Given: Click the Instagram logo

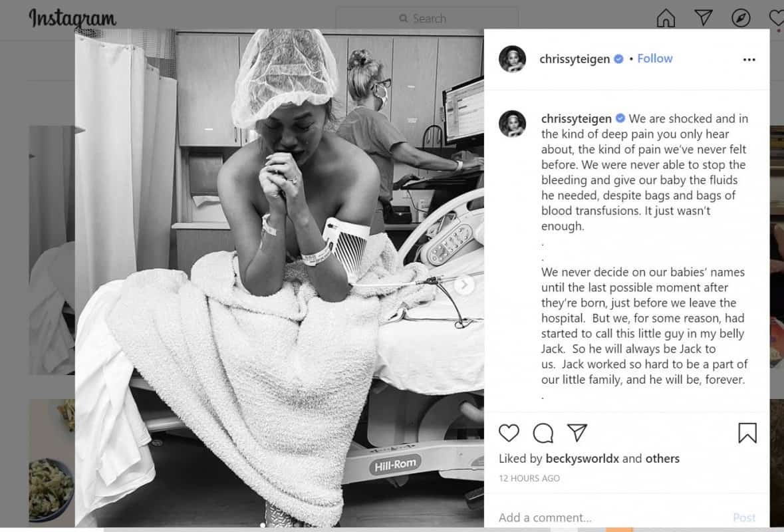Looking at the screenshot, I should (x=72, y=19).
